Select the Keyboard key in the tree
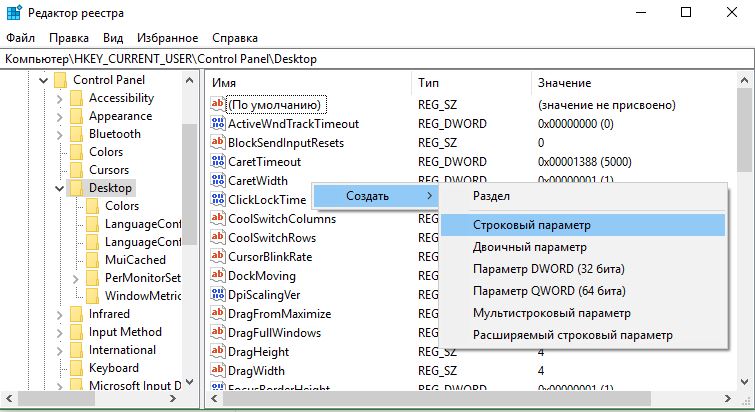755x412 pixels. click(114, 368)
